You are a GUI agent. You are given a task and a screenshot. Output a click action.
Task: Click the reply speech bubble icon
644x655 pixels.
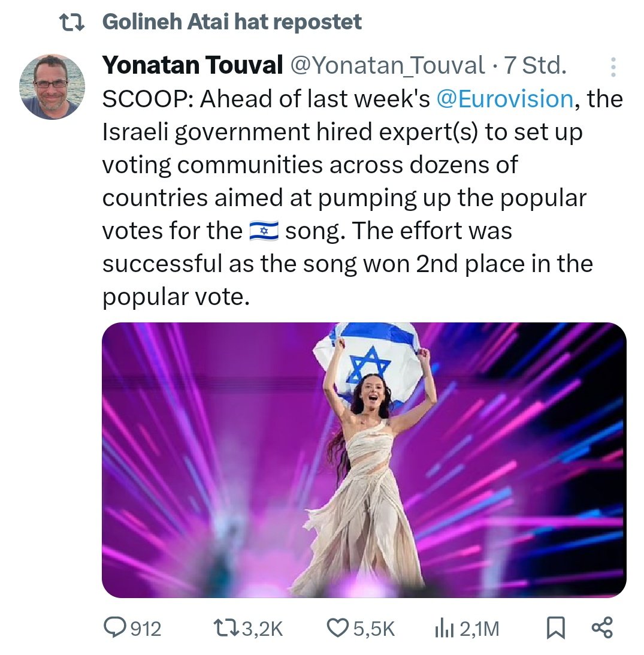[114, 628]
